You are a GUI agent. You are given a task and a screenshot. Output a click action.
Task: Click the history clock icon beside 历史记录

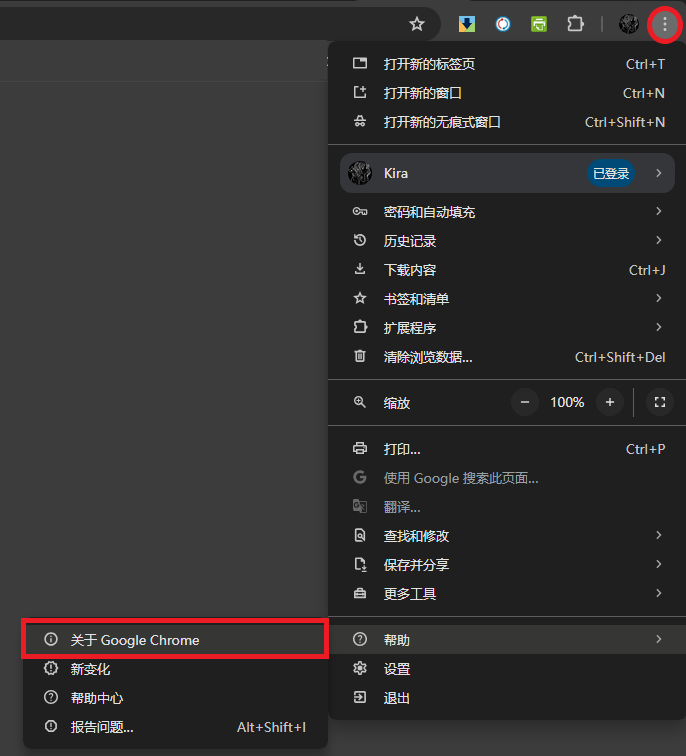click(360, 240)
